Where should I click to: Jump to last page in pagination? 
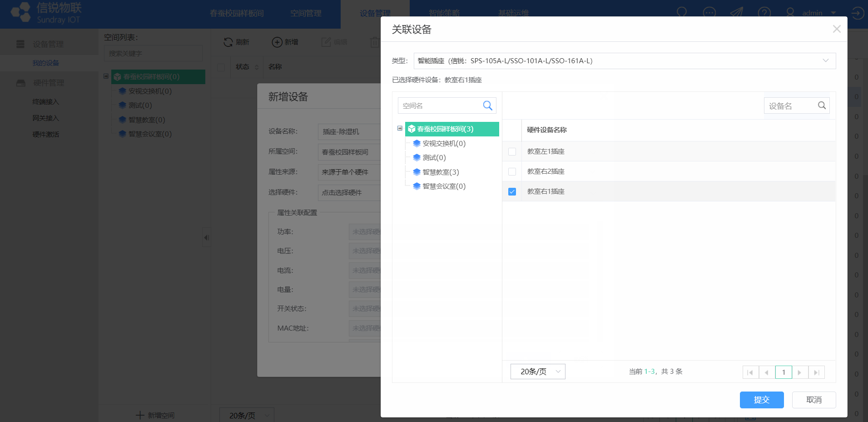click(816, 372)
